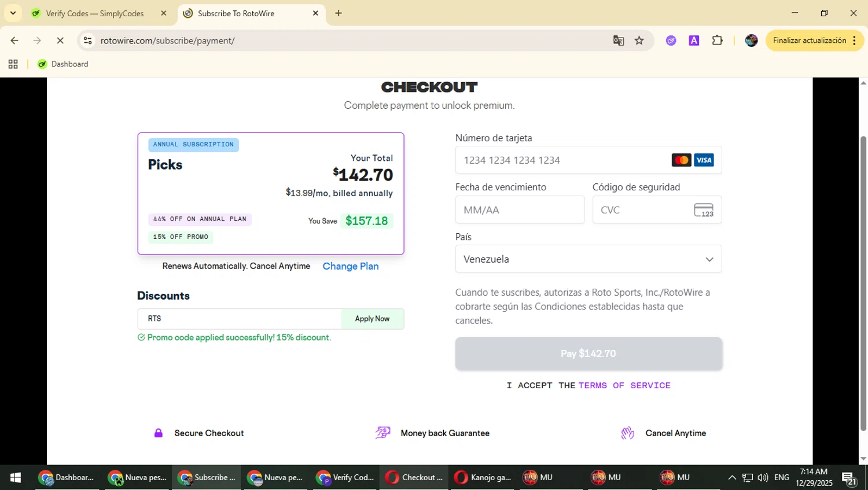Open the Chrome profile avatar
Viewport: 868px width, 490px height.
tap(751, 40)
